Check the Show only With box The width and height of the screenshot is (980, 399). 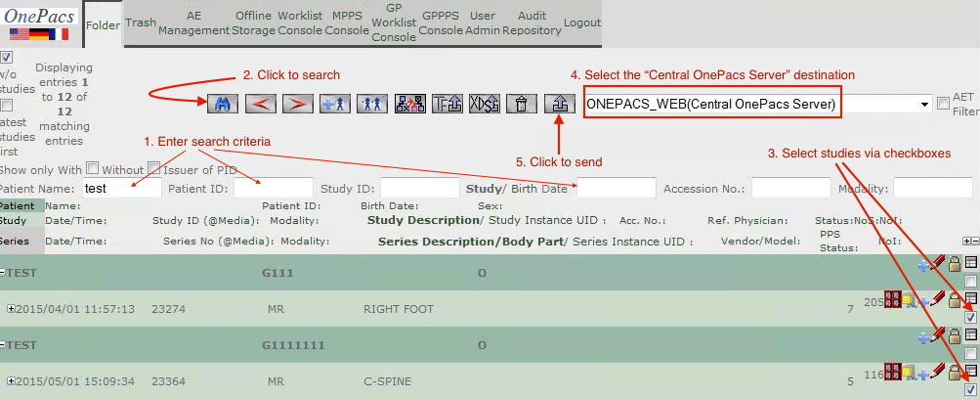coord(92,168)
